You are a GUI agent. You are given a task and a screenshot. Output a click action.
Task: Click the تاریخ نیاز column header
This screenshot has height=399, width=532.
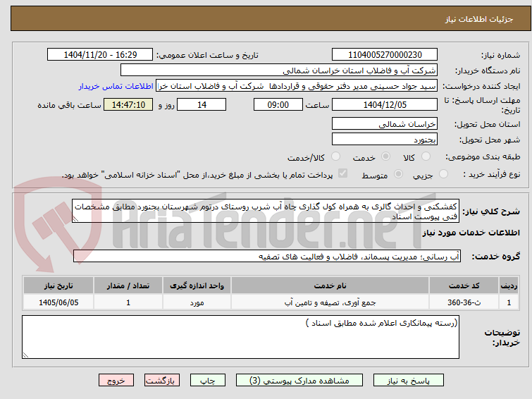point(58,286)
